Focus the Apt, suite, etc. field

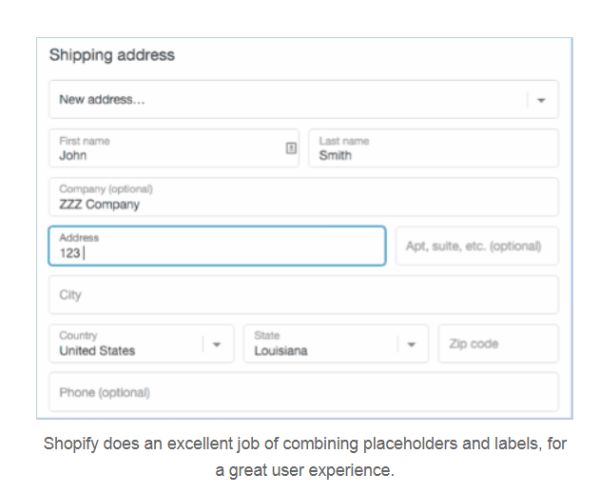[476, 246]
